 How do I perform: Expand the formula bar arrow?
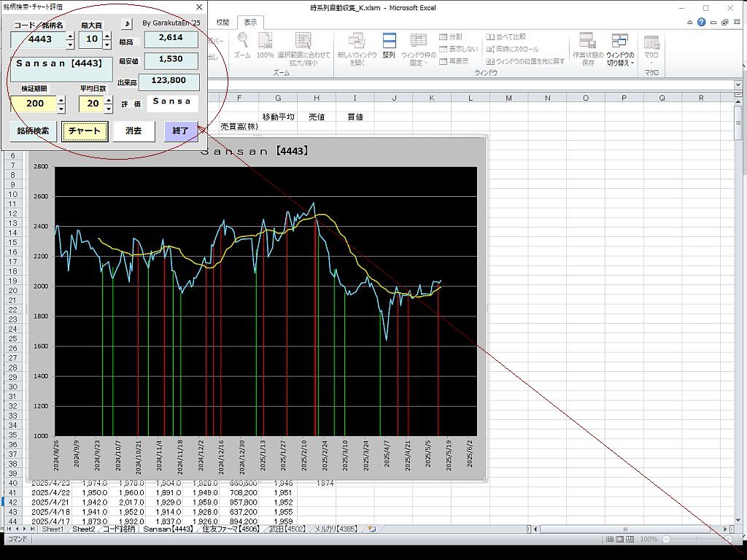click(x=738, y=85)
